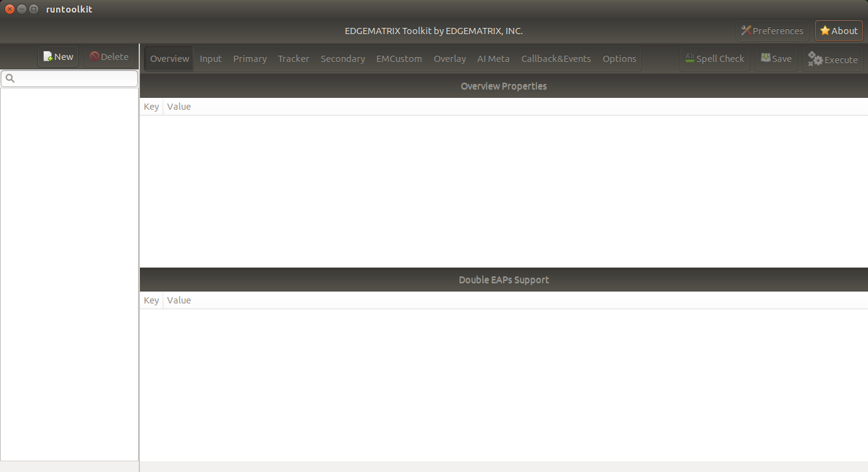Click the search field in sidebar
This screenshot has width=868, height=472.
pyautogui.click(x=69, y=78)
